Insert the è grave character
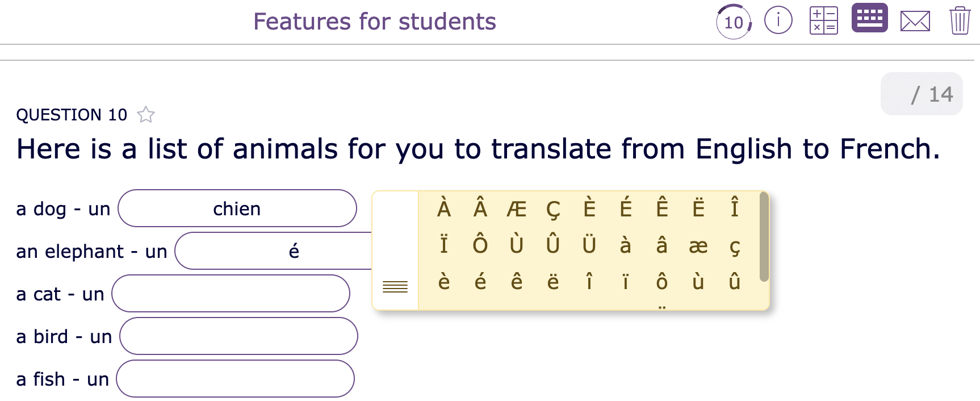Viewport: 980px width, 401px height. 443,281
